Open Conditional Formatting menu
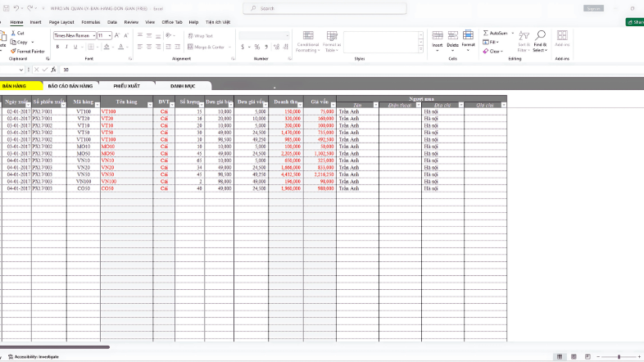The width and height of the screenshot is (644, 362). point(307,42)
